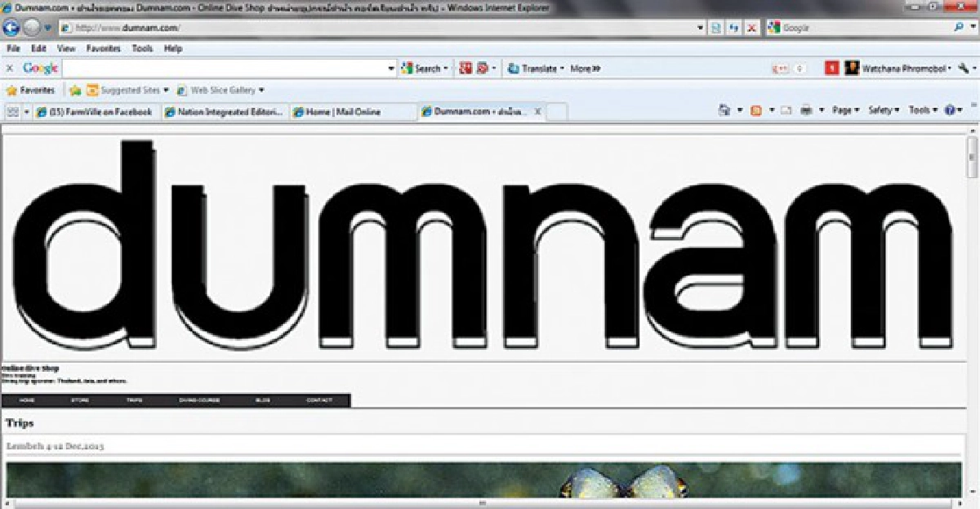This screenshot has height=509, width=980.
Task: Click the Google toolbar Search button
Action: 425,69
